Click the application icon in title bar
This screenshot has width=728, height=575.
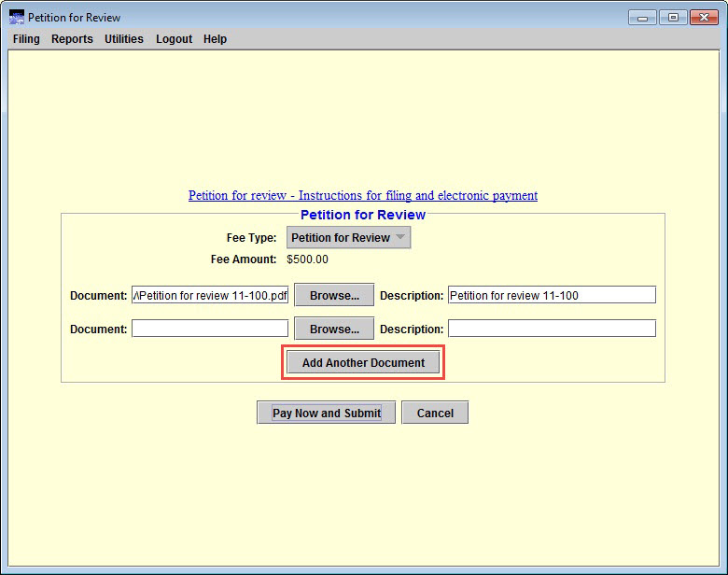[x=17, y=18]
